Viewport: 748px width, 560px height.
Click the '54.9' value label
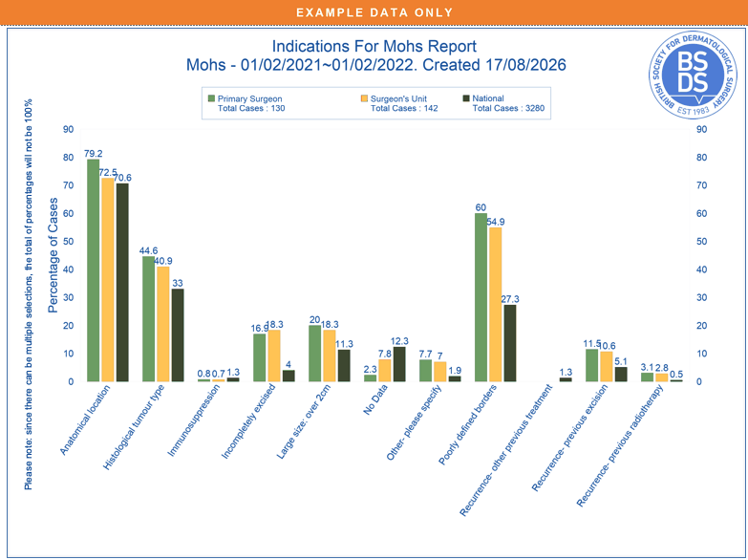(496, 222)
